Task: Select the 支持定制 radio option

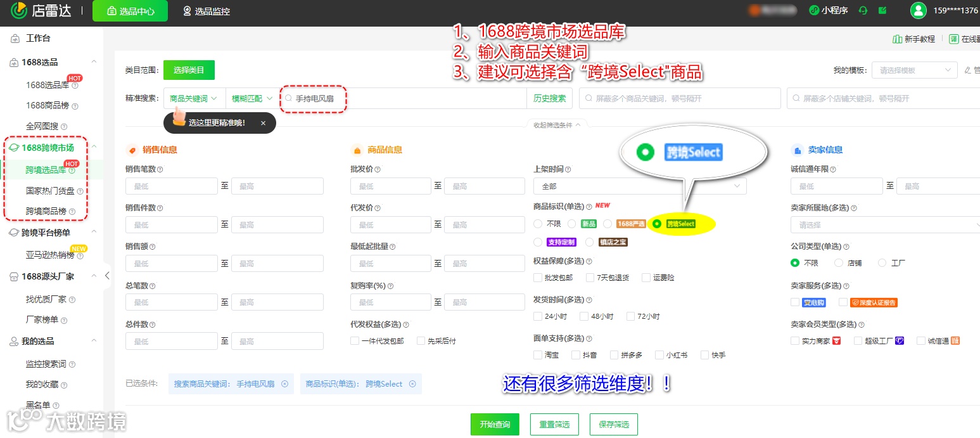Action: click(x=538, y=242)
